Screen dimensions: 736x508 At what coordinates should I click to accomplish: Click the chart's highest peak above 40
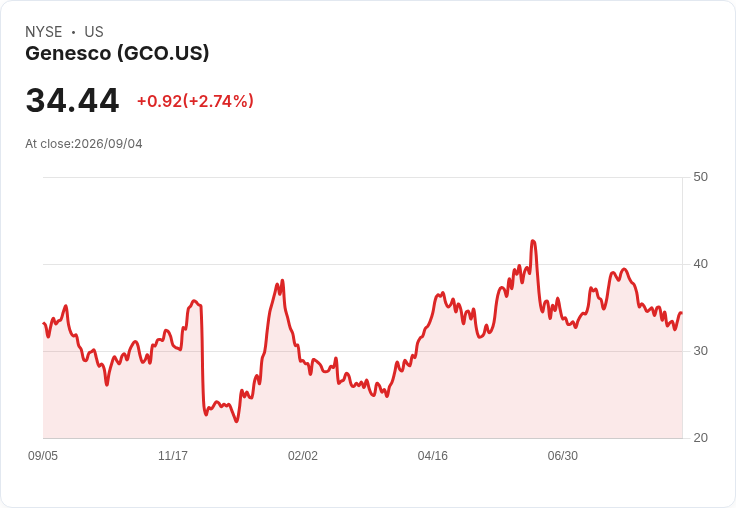(533, 241)
